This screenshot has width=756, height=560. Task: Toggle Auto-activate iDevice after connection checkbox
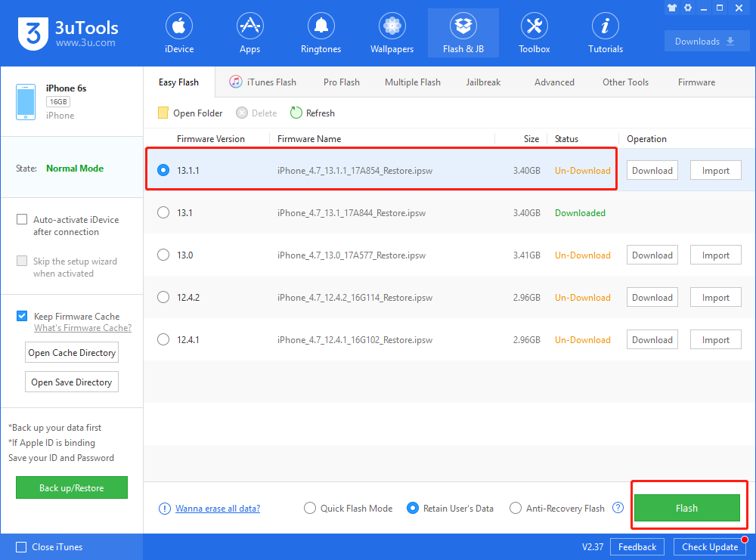pos(22,219)
